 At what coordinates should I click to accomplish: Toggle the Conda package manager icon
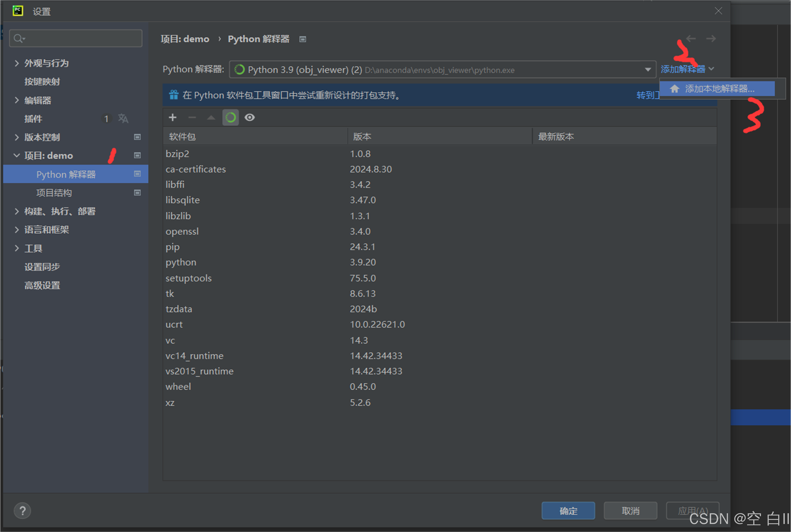[x=231, y=117]
